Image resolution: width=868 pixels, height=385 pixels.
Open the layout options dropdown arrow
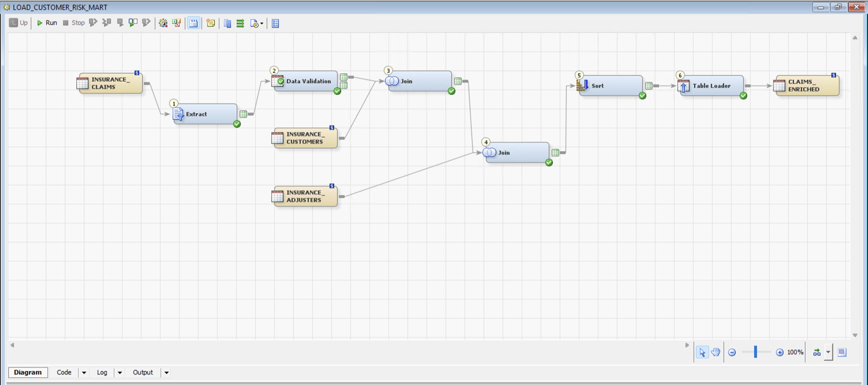click(828, 352)
